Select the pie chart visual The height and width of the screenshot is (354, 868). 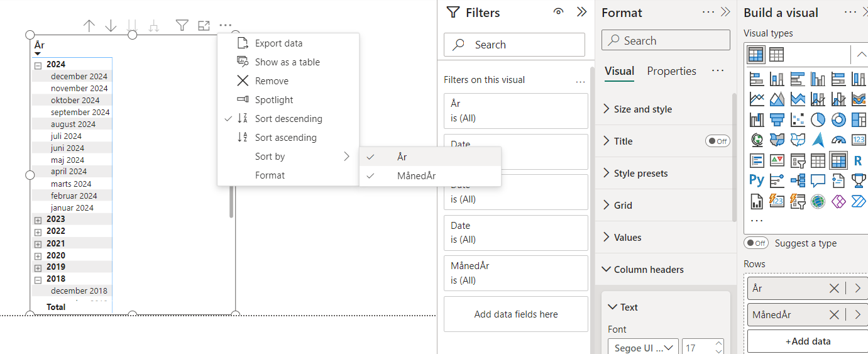[x=818, y=119]
